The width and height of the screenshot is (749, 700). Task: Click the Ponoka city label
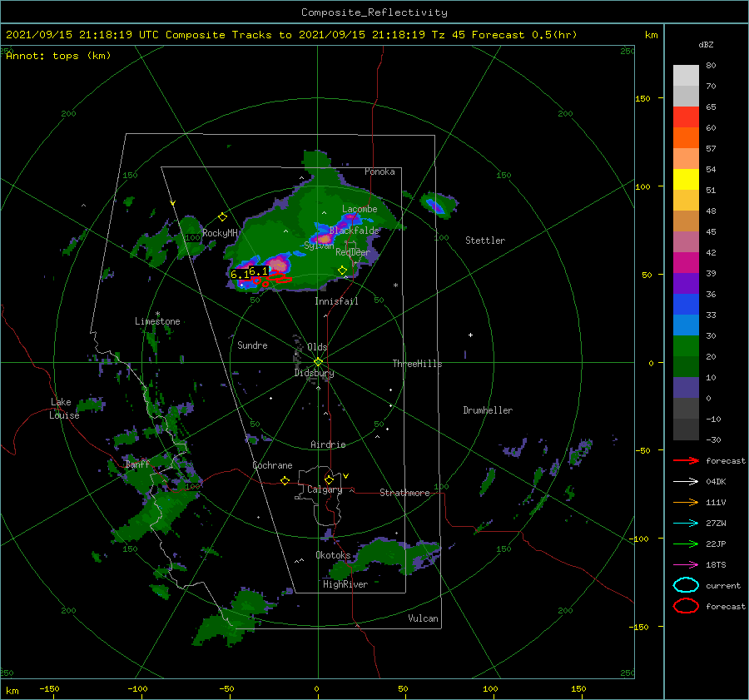pyautogui.click(x=379, y=171)
